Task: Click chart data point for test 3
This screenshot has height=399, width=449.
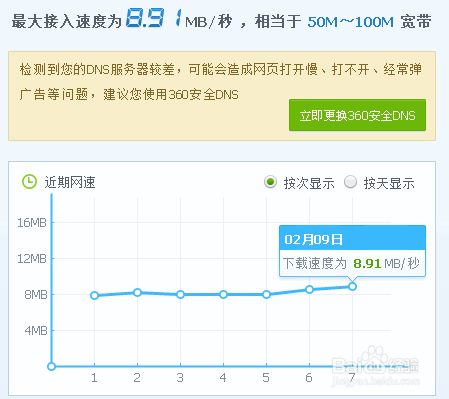Action: pos(180,294)
